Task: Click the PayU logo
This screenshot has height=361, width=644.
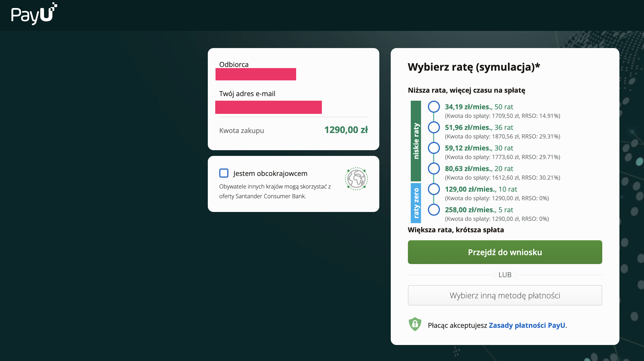Action: coord(34,13)
